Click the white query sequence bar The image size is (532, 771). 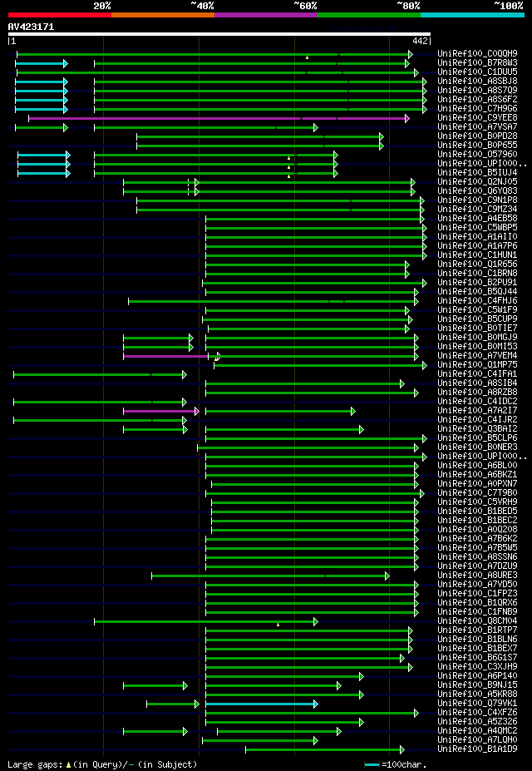click(x=219, y=34)
